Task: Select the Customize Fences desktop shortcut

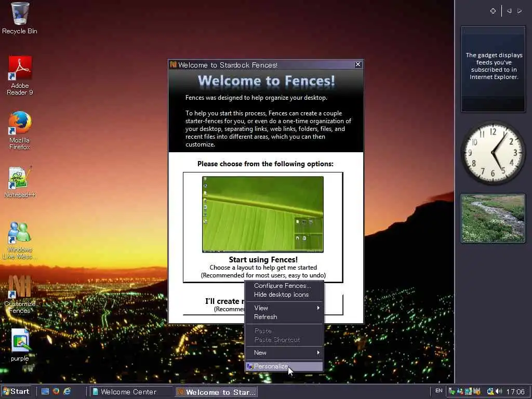Action: (x=19, y=294)
